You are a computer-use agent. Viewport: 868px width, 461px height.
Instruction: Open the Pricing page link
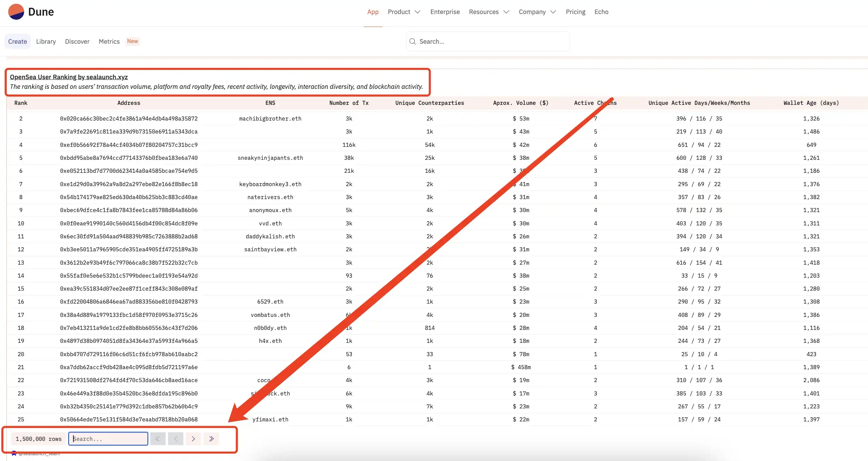[x=575, y=12]
